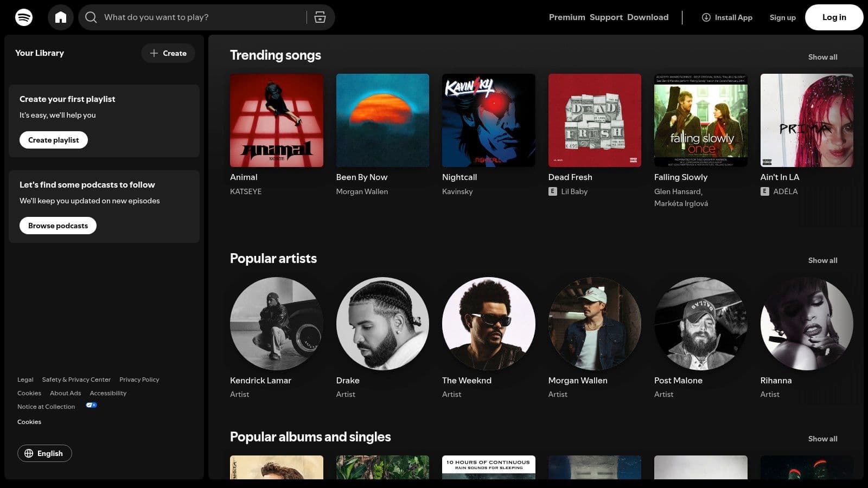
Task: Show all trending songs
Action: coord(823,57)
